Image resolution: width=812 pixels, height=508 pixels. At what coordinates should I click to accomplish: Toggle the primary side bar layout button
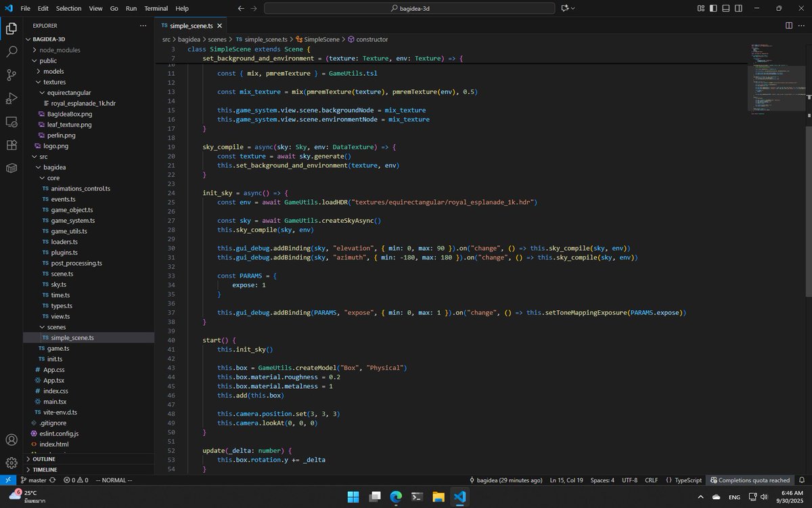(x=713, y=8)
